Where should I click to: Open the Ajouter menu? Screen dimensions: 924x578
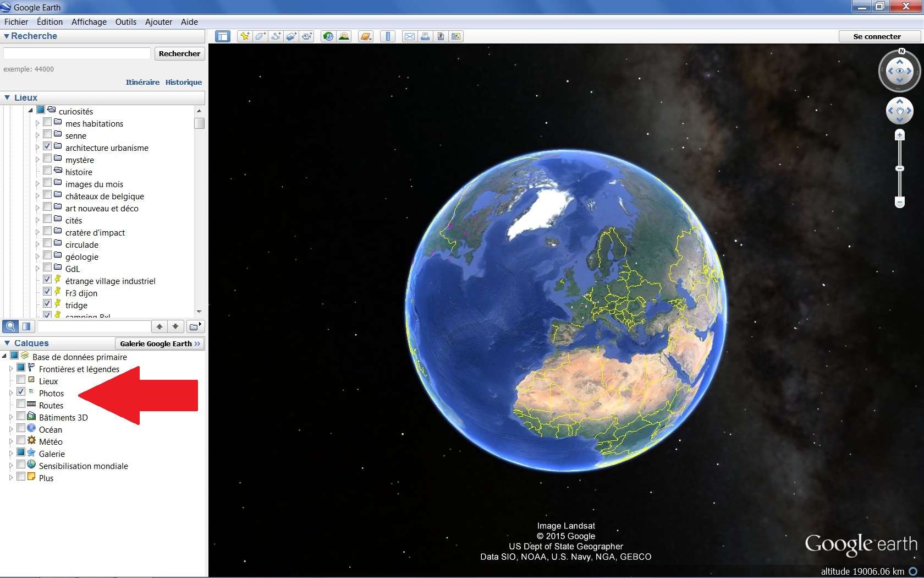[158, 22]
